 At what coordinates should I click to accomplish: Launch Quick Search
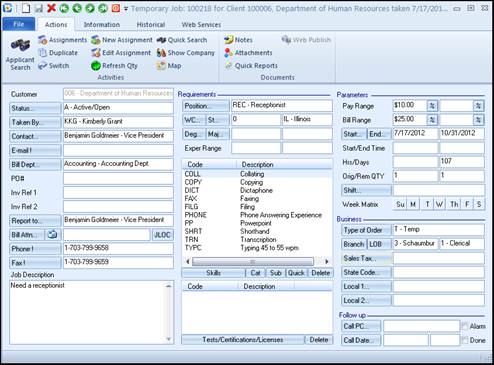(182, 40)
